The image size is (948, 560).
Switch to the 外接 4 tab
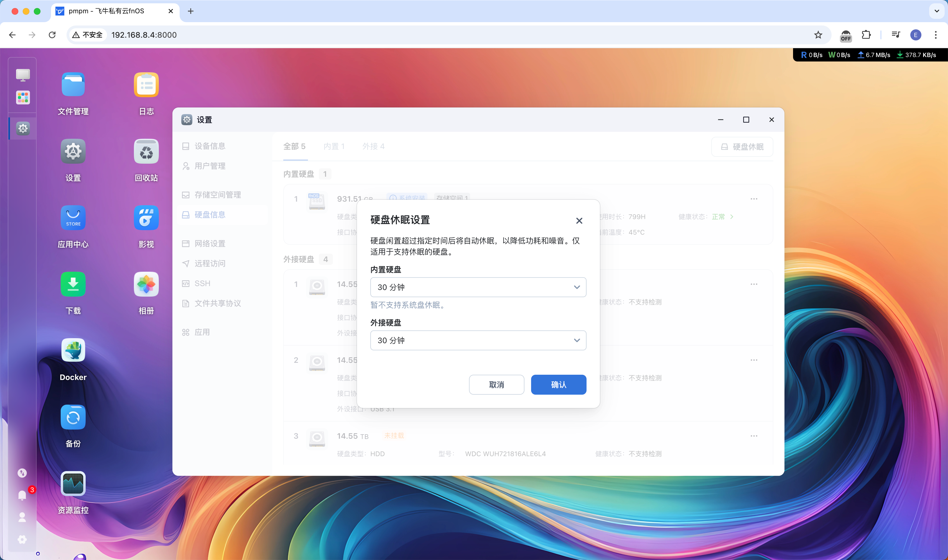pyautogui.click(x=373, y=147)
